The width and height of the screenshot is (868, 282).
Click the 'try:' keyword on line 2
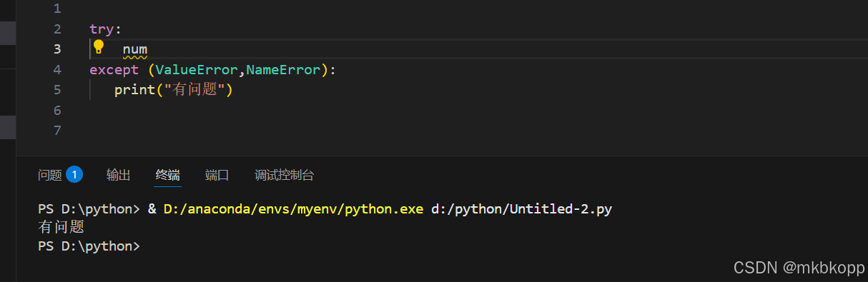[106, 29]
